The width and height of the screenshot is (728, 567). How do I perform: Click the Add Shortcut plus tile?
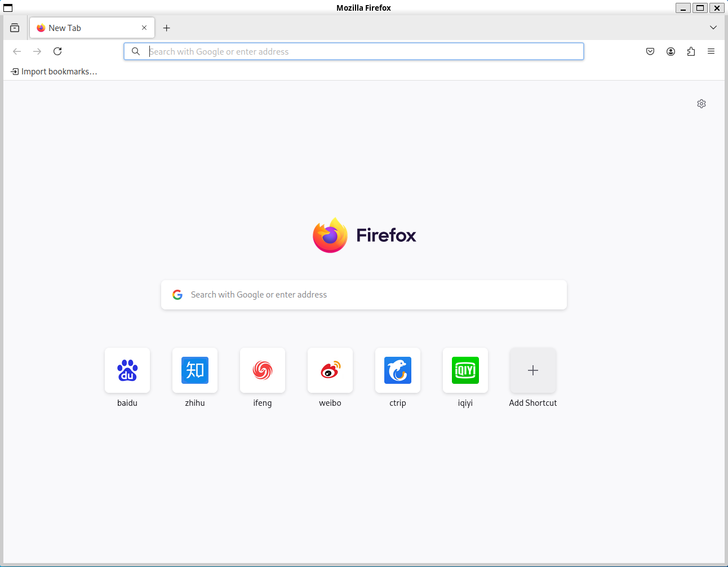(x=533, y=370)
